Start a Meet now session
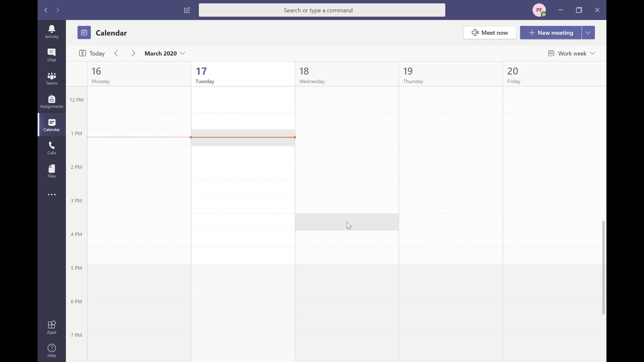The height and width of the screenshot is (362, 644). 490,33
